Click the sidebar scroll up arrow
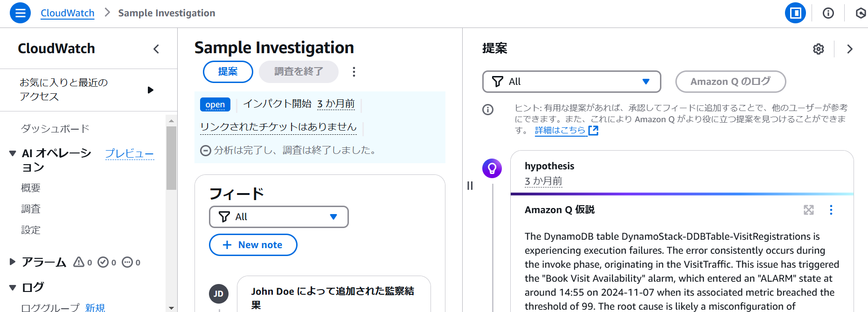Image resolution: width=868 pixels, height=312 pixels. coord(172,121)
